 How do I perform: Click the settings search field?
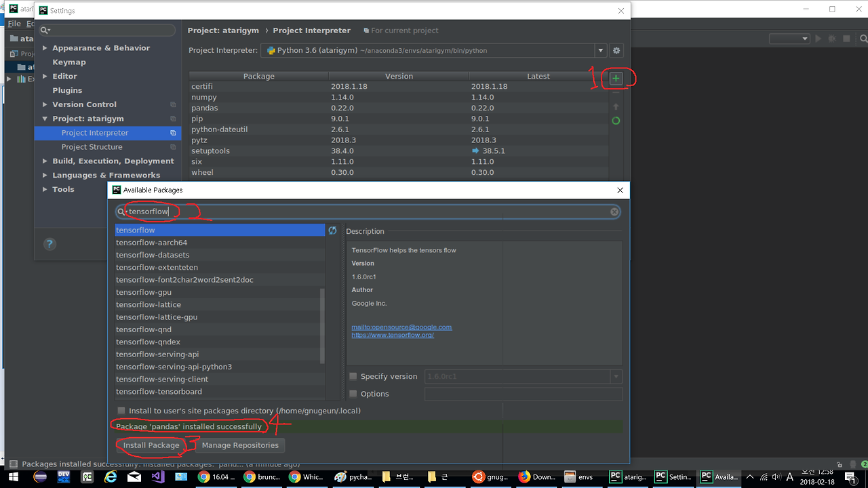(108, 30)
